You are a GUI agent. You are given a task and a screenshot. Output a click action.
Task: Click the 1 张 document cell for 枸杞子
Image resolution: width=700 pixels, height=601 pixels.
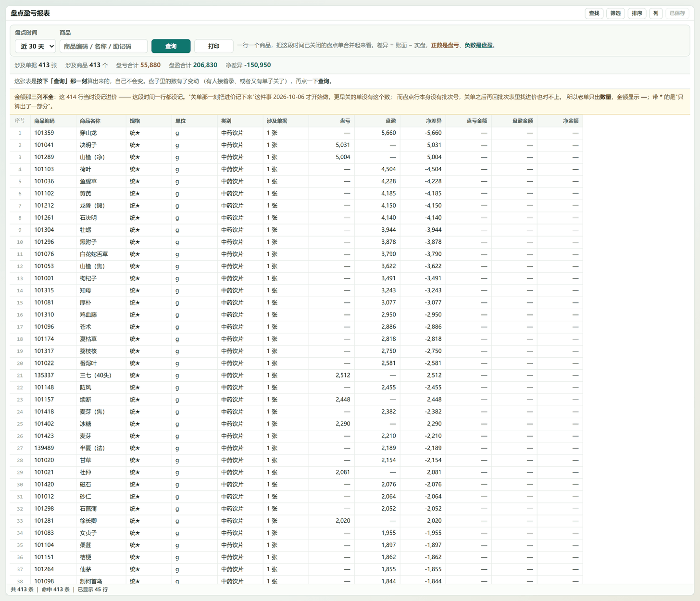click(x=272, y=278)
